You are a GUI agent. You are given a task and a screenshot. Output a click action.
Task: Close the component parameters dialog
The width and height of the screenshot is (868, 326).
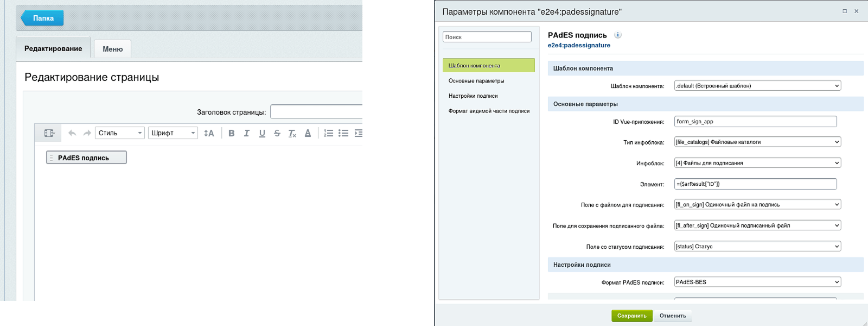[857, 11]
